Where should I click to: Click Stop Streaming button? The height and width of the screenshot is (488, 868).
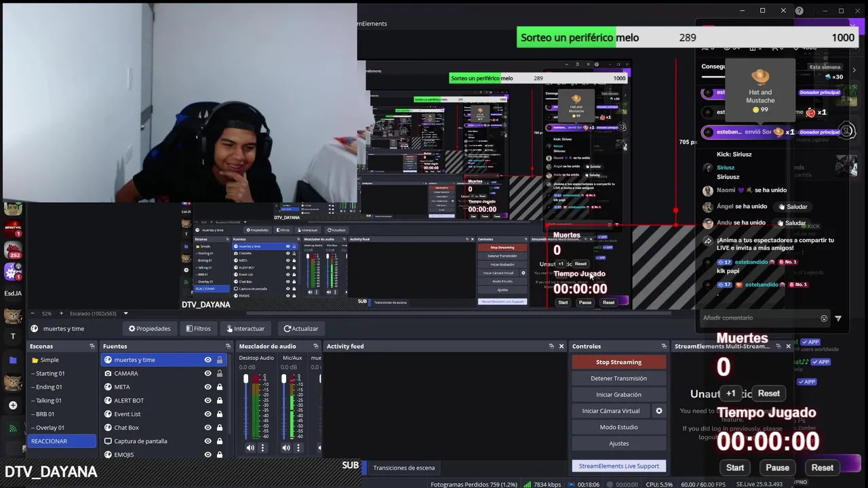[618, 362]
